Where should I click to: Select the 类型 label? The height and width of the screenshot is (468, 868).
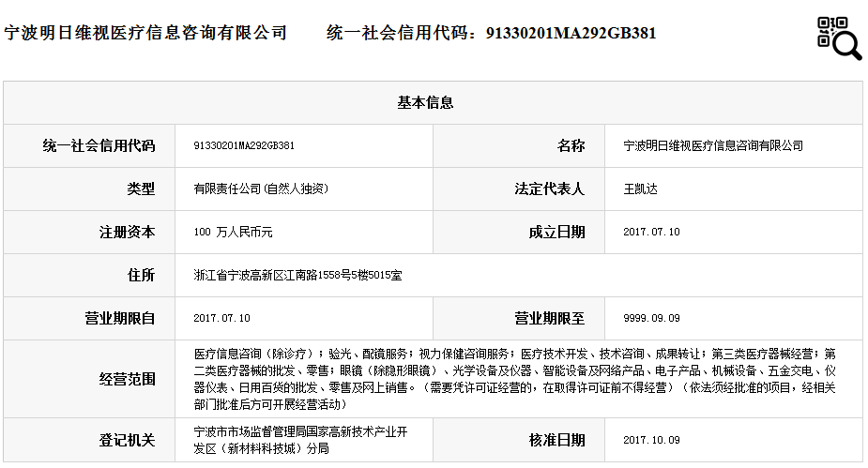(141, 189)
